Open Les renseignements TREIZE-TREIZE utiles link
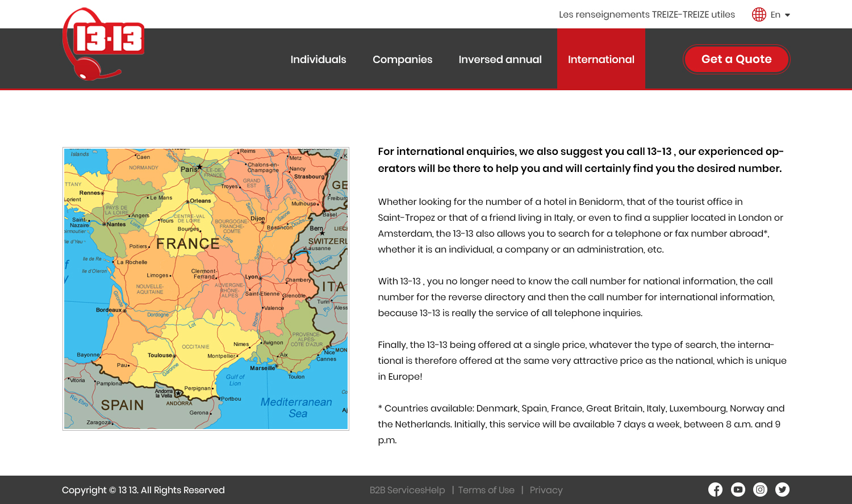 pos(646,15)
